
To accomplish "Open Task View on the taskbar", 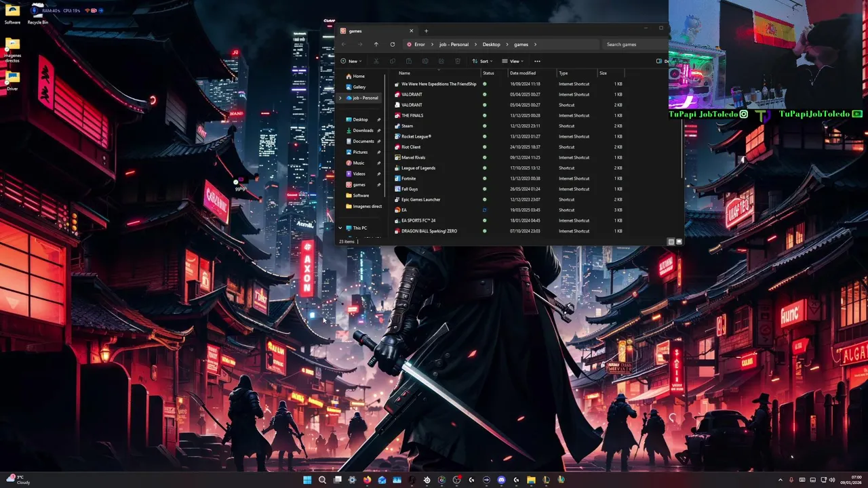I will (x=337, y=480).
